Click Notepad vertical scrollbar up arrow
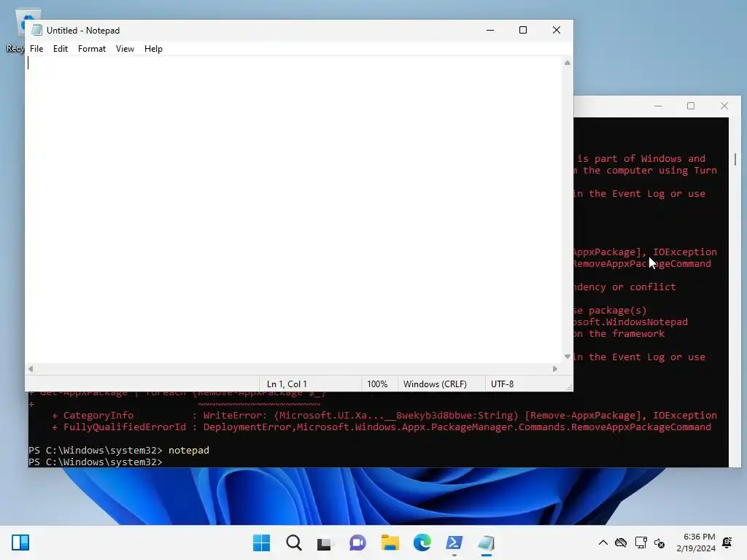 point(568,63)
